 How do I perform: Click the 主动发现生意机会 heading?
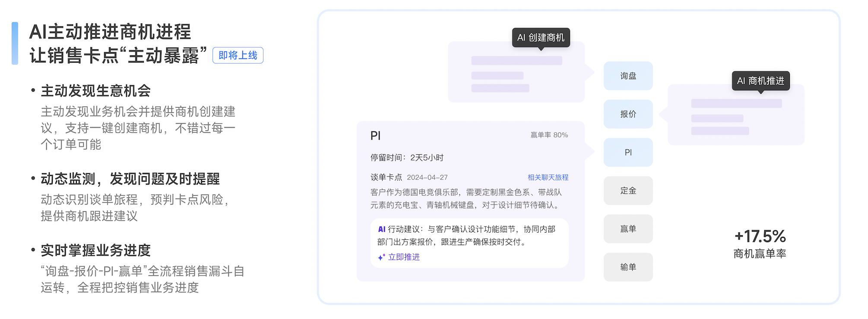pos(95,91)
